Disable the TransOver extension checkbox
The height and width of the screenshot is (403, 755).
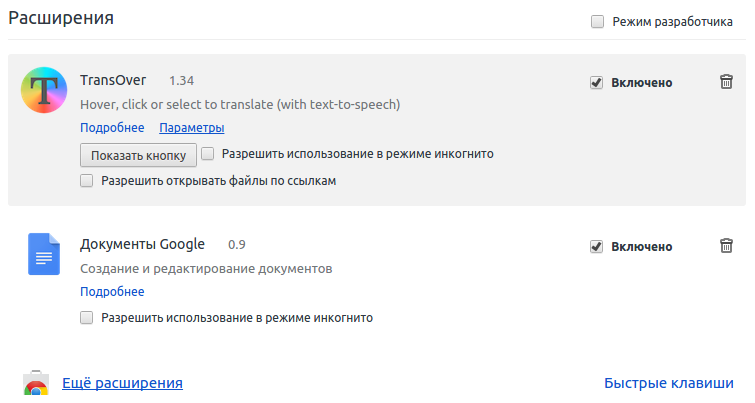(596, 83)
